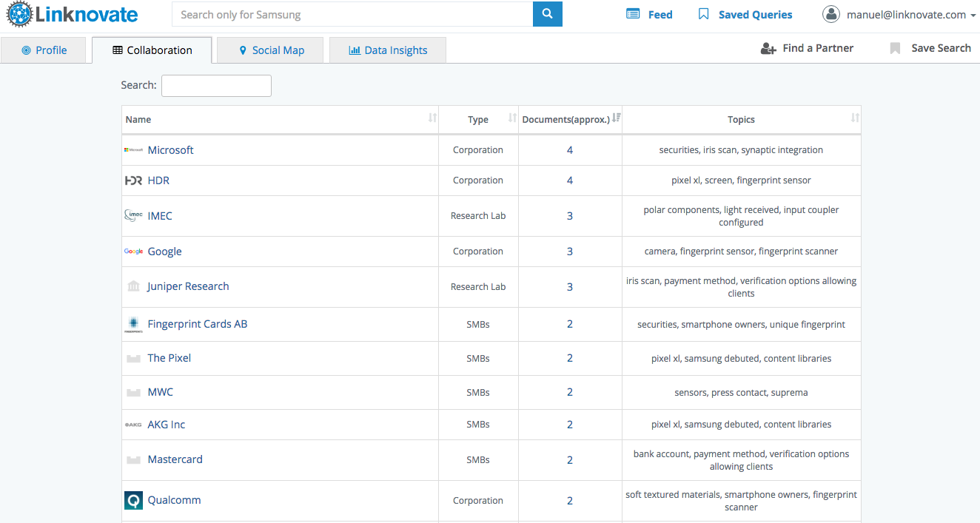Sort table by Name column
980x523 pixels.
coord(432,119)
